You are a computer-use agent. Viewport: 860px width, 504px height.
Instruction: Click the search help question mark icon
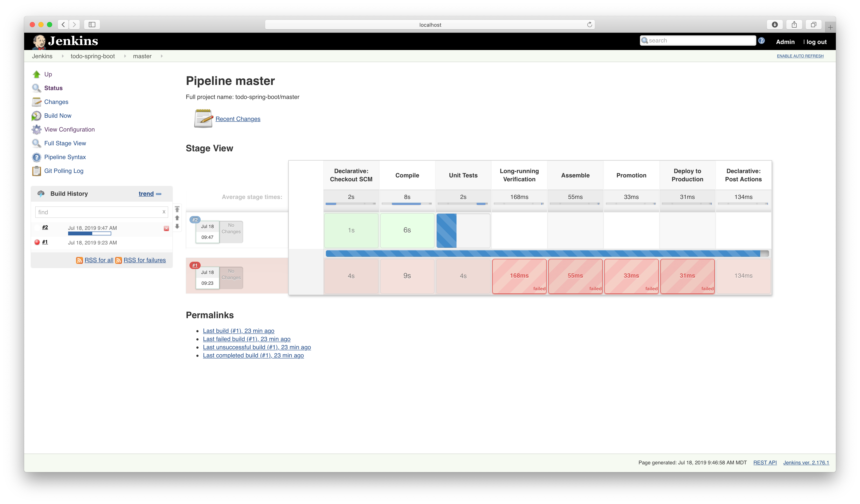(761, 41)
